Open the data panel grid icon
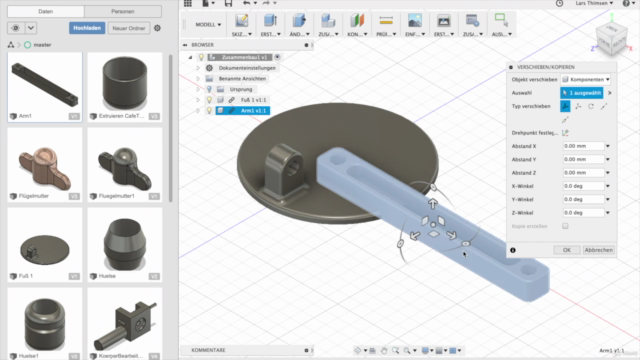Viewport: 640px width, 360px height. pos(188,3)
